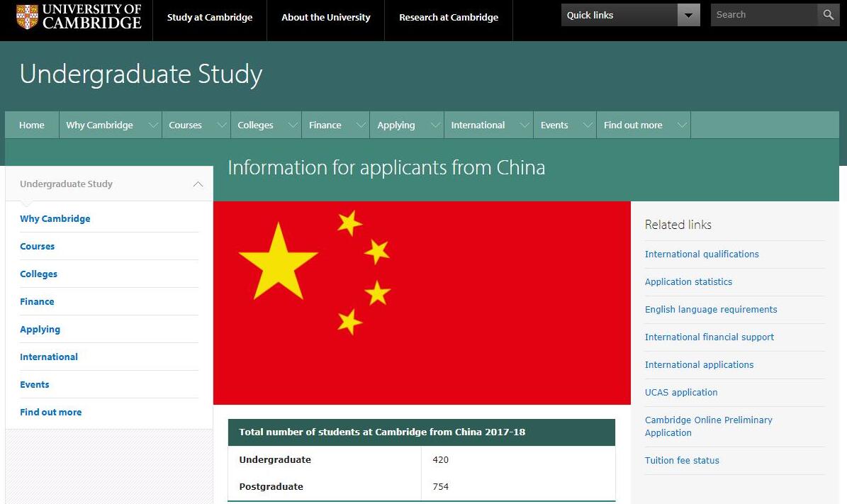Collapse the Undergraduate Study sidebar section

(198, 184)
